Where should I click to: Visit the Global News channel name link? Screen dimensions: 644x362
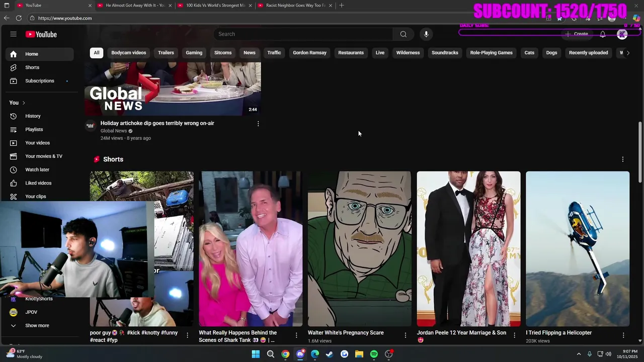coord(114,131)
